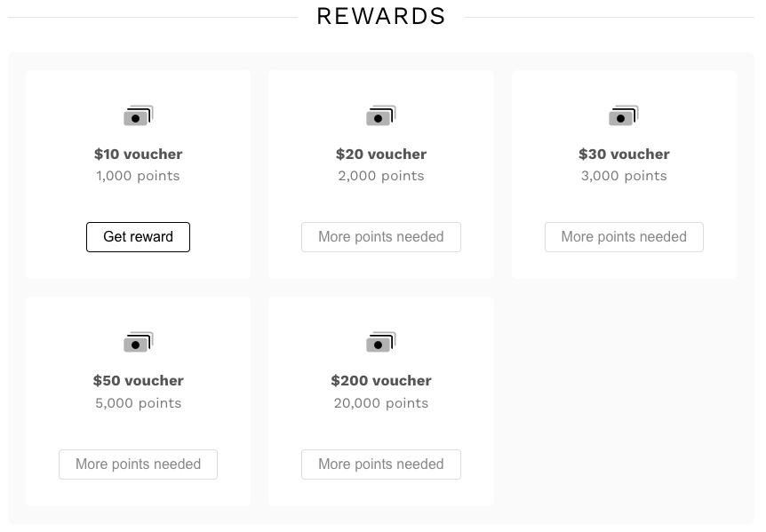Click More points needed under $50 voucher
The width and height of the screenshot is (766, 532).
coord(139,465)
